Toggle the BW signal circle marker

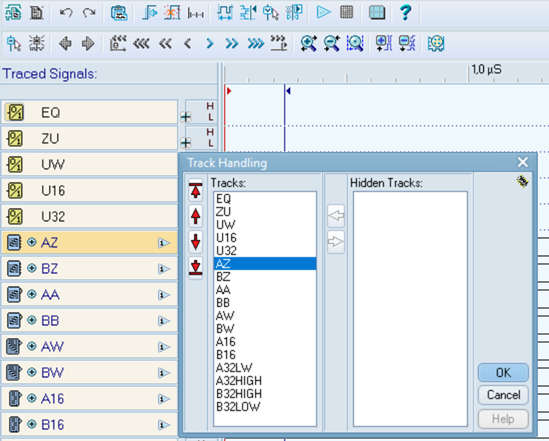click(x=32, y=372)
